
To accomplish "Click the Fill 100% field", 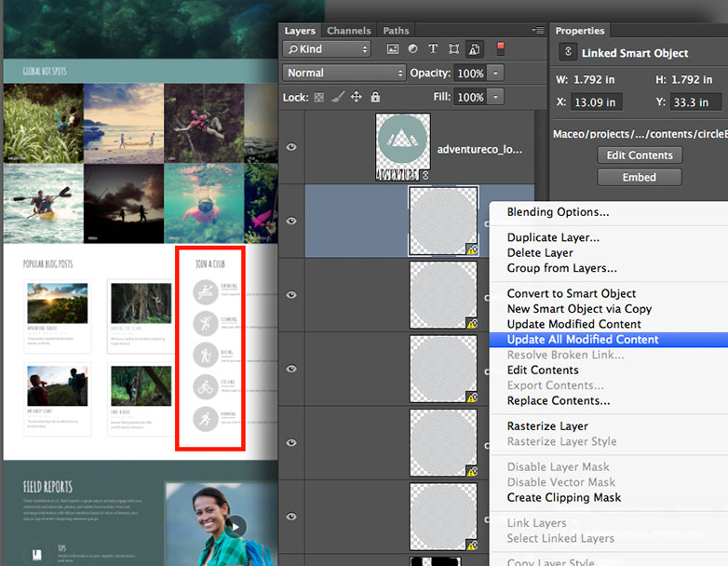I will tap(470, 98).
